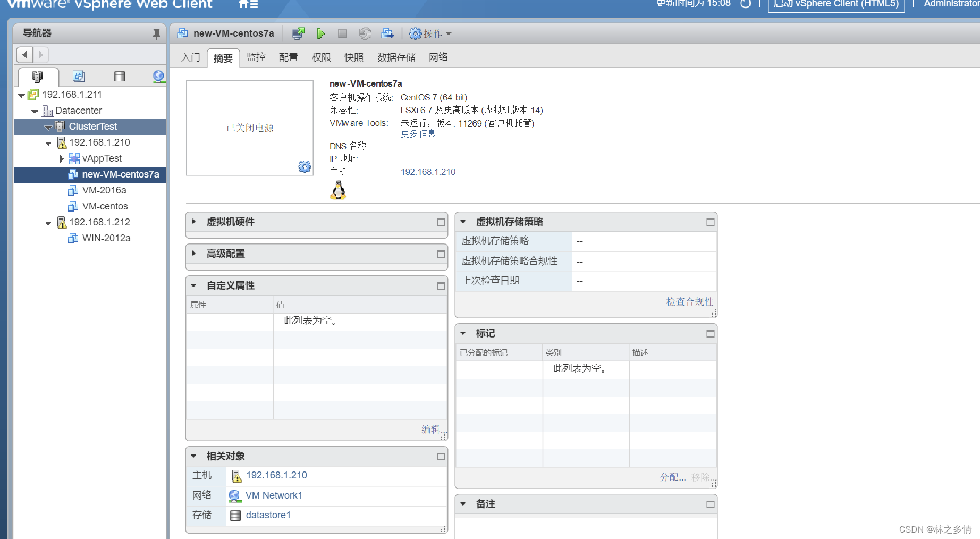Collapse the 备注 section
The height and width of the screenshot is (539, 980).
tap(463, 504)
